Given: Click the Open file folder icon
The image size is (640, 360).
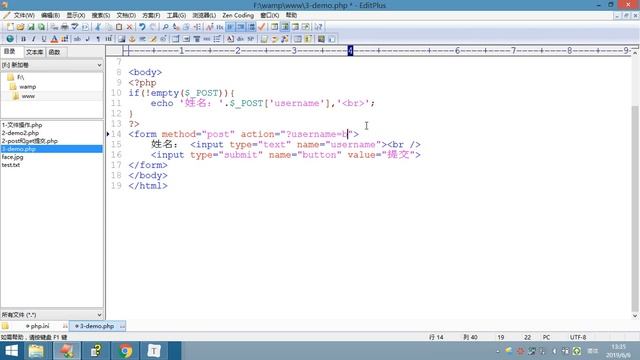Looking at the screenshot, I should coord(20,27).
